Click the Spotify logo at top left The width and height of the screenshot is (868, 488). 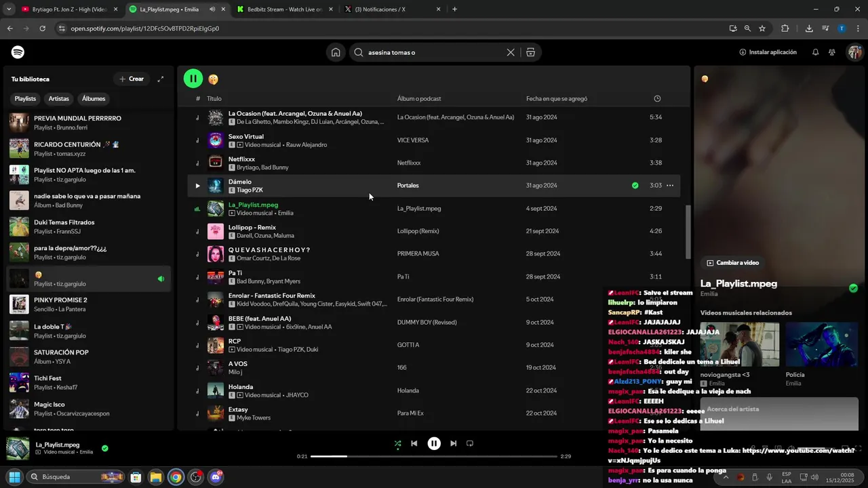[x=18, y=52]
